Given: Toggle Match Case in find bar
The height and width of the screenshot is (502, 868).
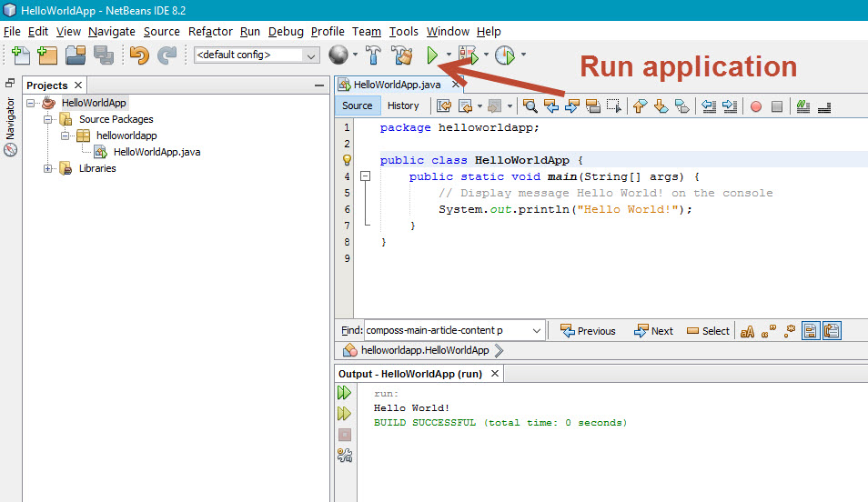Looking at the screenshot, I should (x=747, y=331).
